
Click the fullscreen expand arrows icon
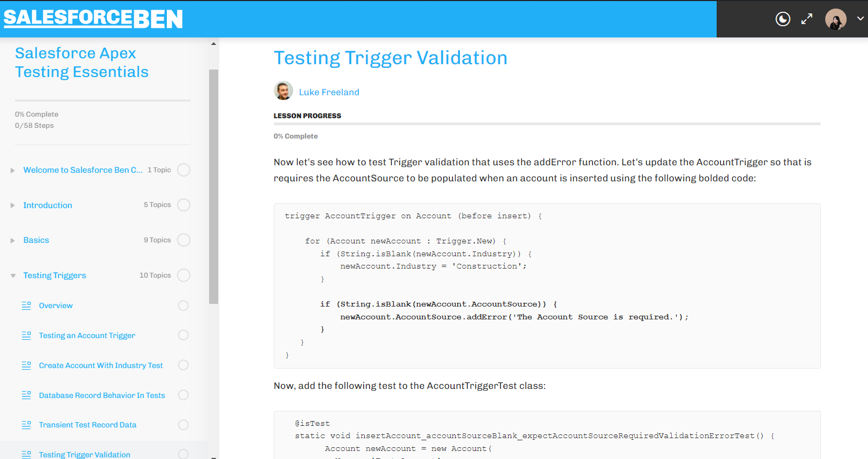(807, 19)
